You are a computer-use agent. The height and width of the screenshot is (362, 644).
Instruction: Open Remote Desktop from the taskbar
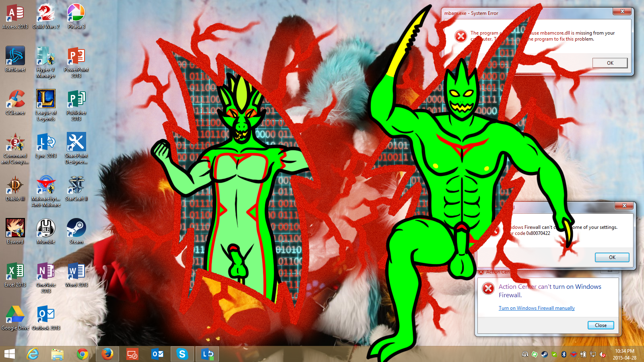[x=132, y=354]
